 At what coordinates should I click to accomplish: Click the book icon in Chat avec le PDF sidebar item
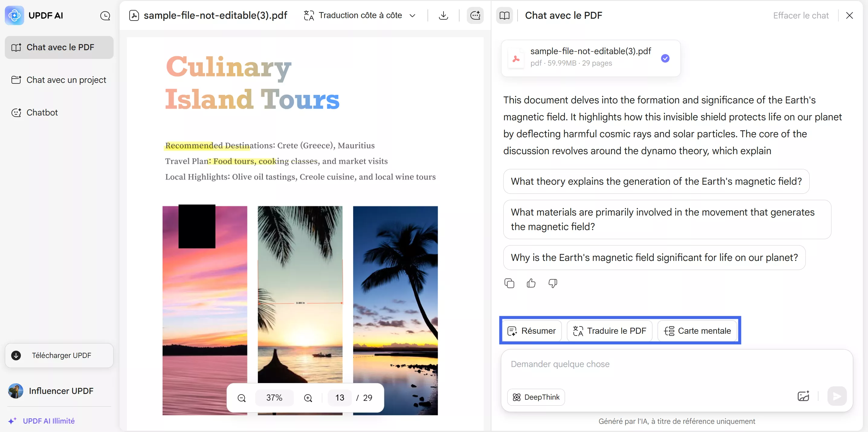click(x=16, y=47)
